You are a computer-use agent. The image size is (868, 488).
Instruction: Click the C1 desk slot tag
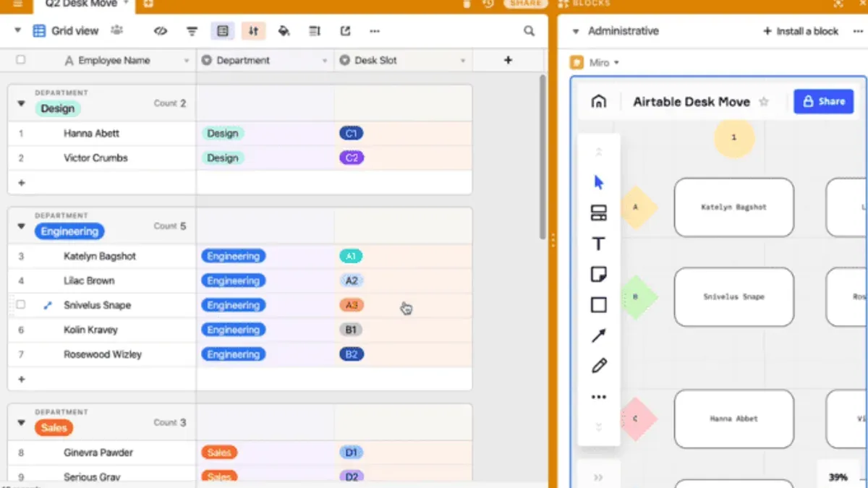352,133
